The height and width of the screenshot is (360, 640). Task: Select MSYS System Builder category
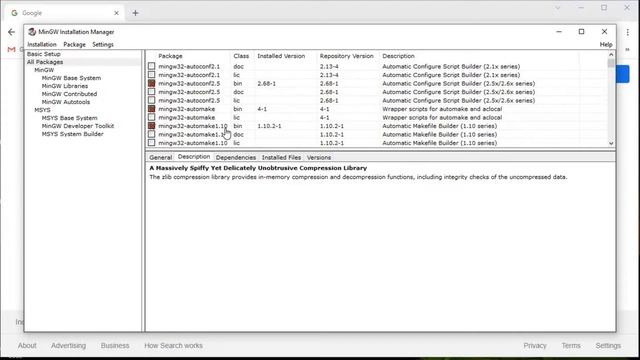[73, 134]
